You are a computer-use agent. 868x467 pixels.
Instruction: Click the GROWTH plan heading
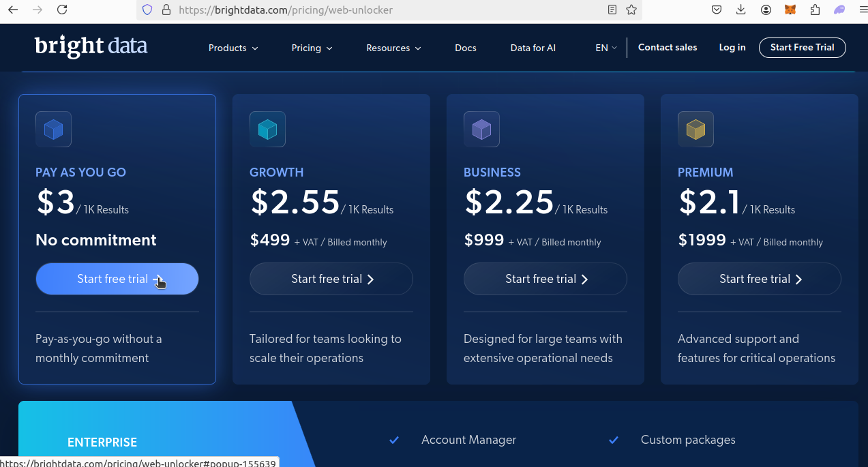click(277, 172)
